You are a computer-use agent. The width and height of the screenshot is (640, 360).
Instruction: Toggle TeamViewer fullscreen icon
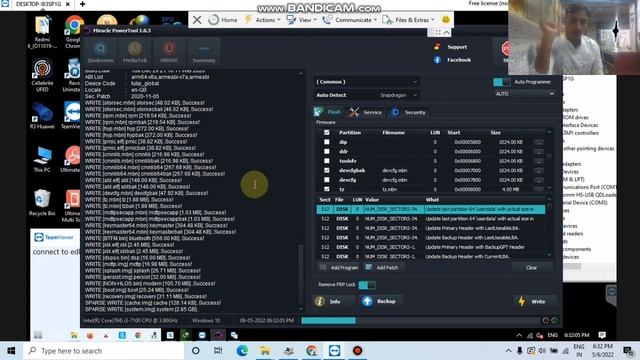(x=438, y=33)
